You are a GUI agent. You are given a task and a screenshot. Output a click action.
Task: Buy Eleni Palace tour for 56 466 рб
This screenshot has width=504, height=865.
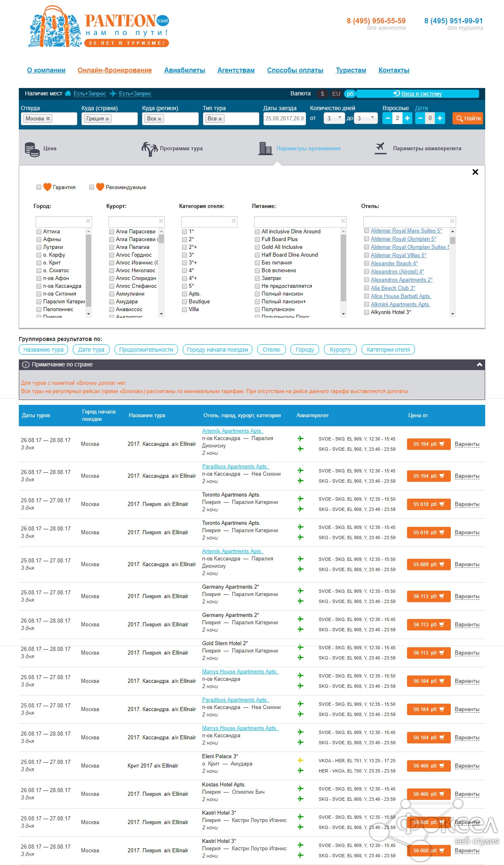point(428,766)
